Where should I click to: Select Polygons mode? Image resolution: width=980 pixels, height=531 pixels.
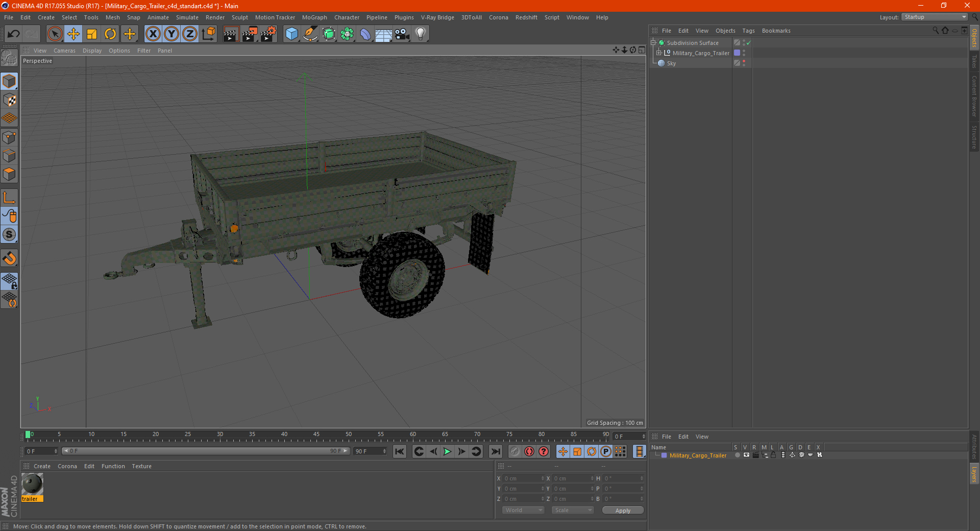point(10,174)
